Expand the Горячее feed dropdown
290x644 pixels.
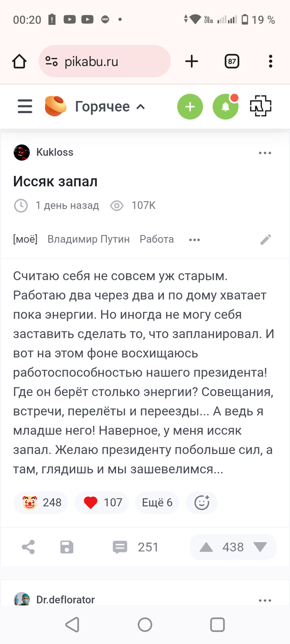pos(110,107)
